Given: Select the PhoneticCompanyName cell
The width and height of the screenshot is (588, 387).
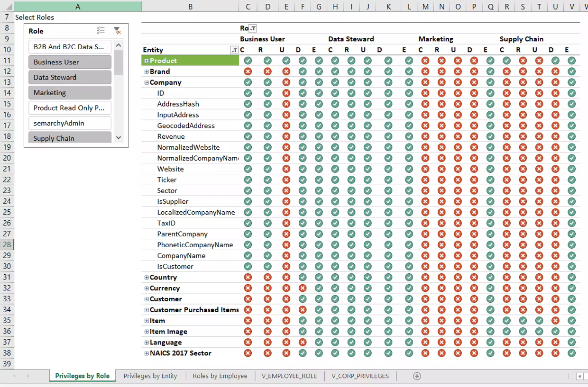Looking at the screenshot, I should (190, 245).
